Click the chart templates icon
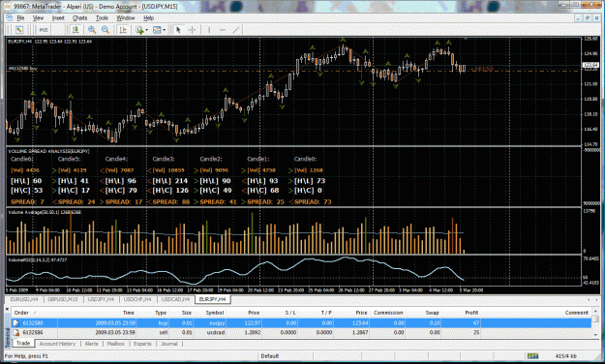605x364 pixels. pyautogui.click(x=157, y=30)
